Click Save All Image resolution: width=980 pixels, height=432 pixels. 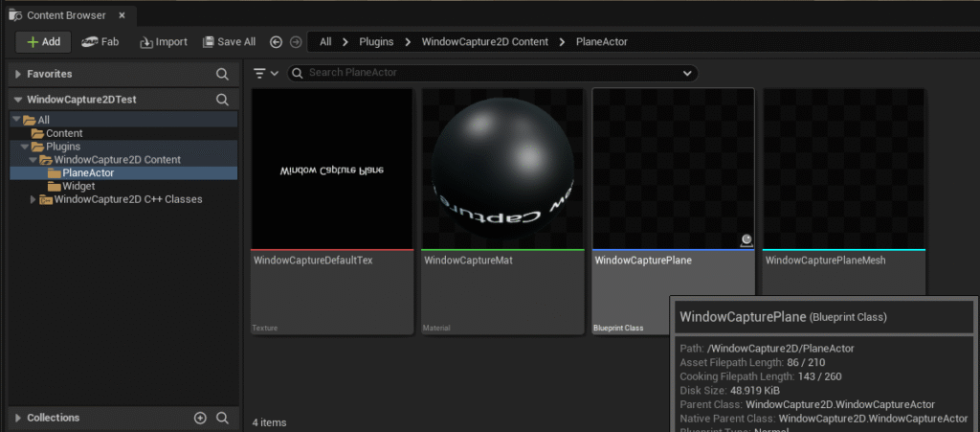tap(230, 42)
